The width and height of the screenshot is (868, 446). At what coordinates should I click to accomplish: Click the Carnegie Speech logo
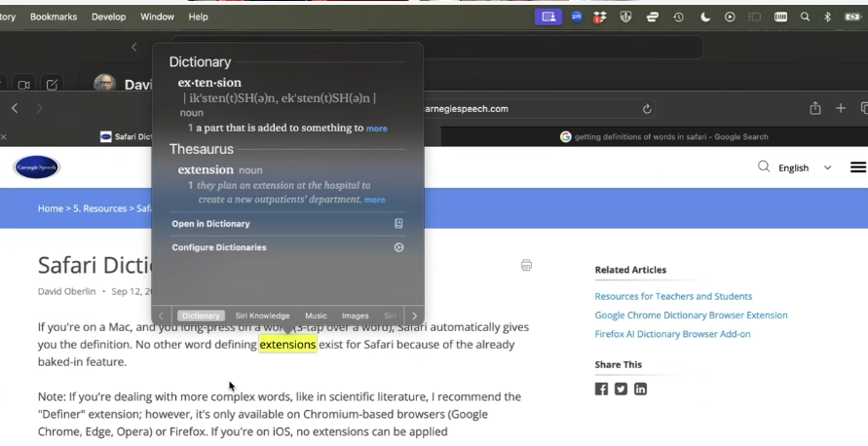[x=37, y=167]
